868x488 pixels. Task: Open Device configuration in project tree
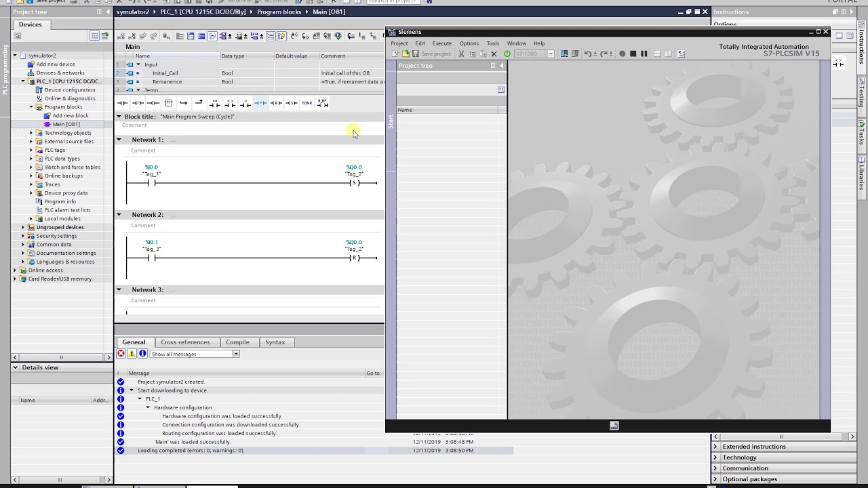(x=69, y=90)
